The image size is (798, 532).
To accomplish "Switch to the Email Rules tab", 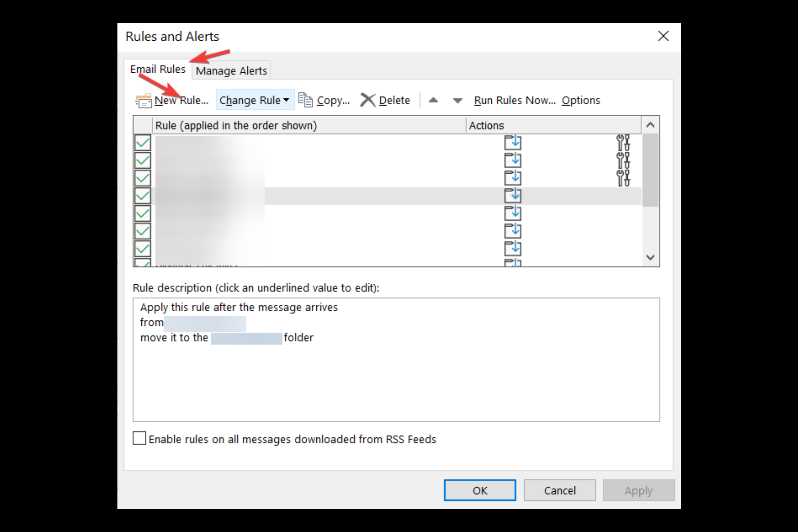I will tap(158, 69).
